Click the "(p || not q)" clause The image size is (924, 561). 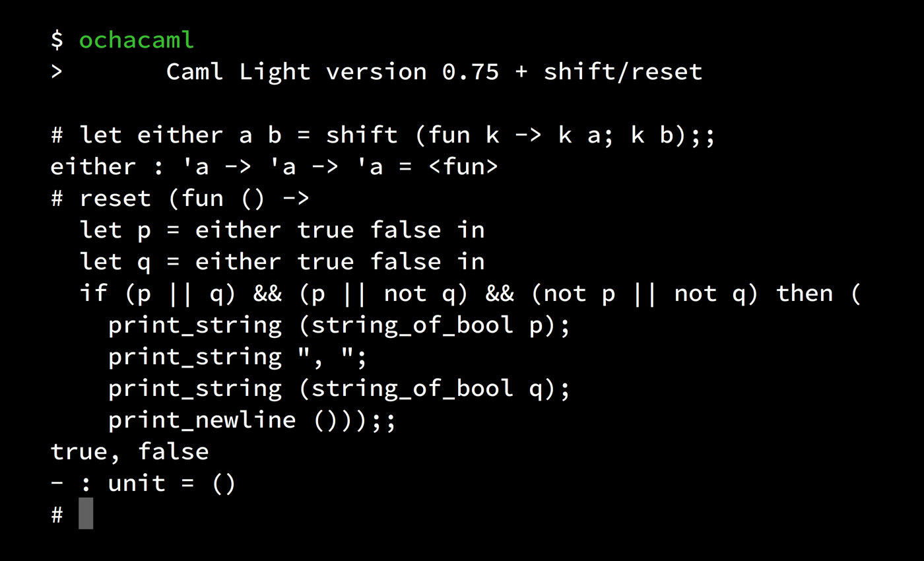tap(383, 293)
